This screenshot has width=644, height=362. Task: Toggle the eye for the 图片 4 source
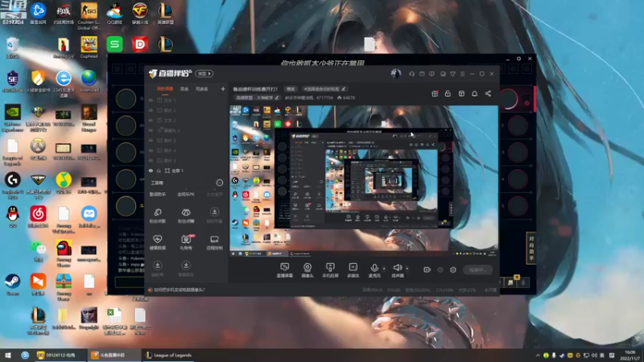(151, 150)
